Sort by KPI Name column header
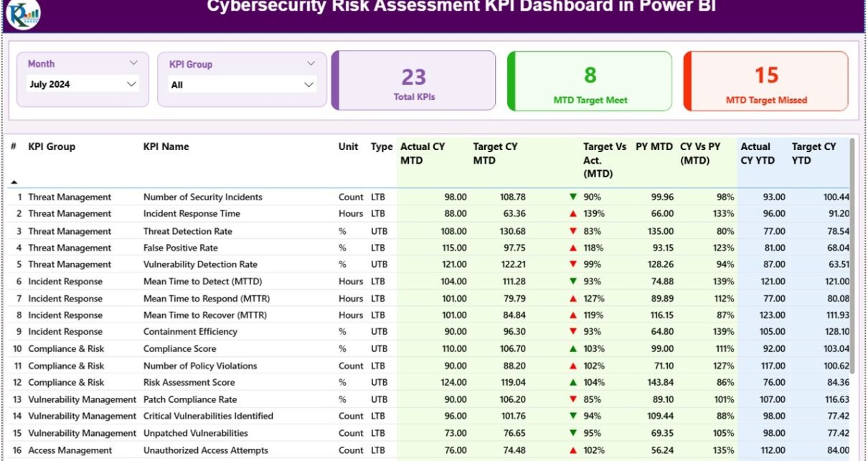This screenshot has height=461, width=868. (x=166, y=146)
